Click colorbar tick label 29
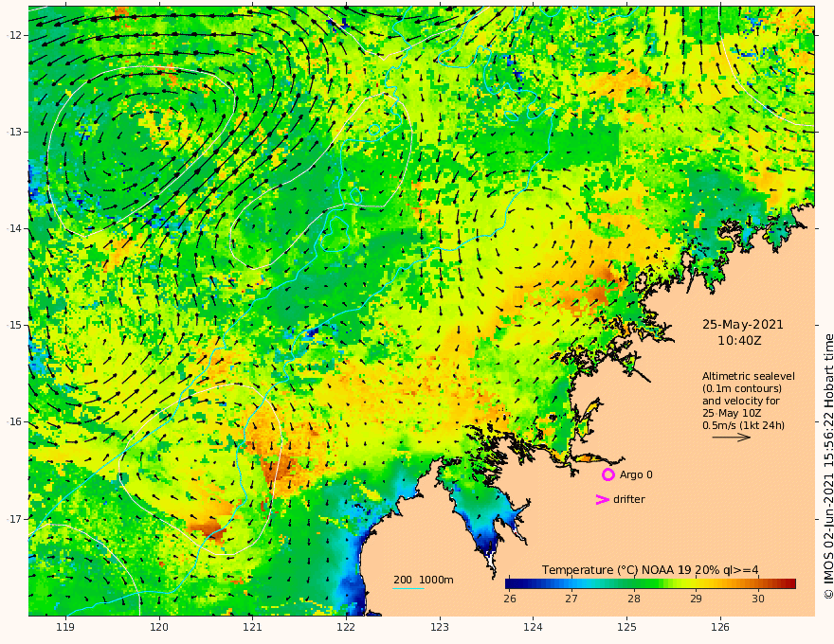Screen dimensions: 834x644 coord(696,599)
